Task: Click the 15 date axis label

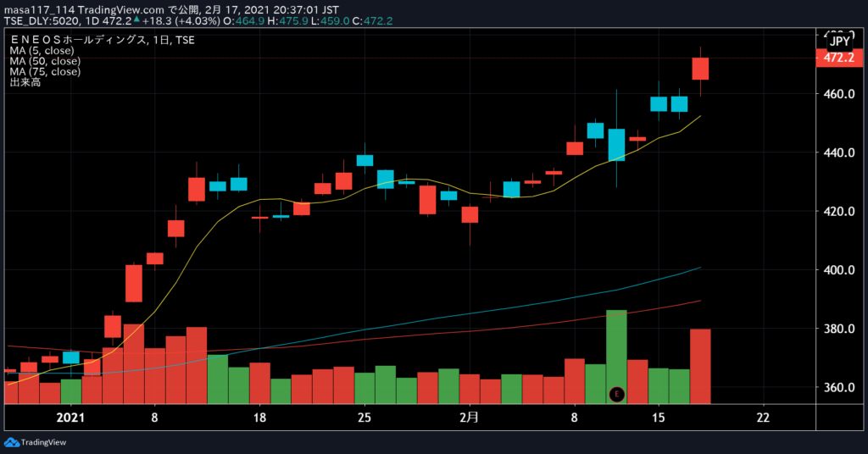Action: (x=658, y=418)
